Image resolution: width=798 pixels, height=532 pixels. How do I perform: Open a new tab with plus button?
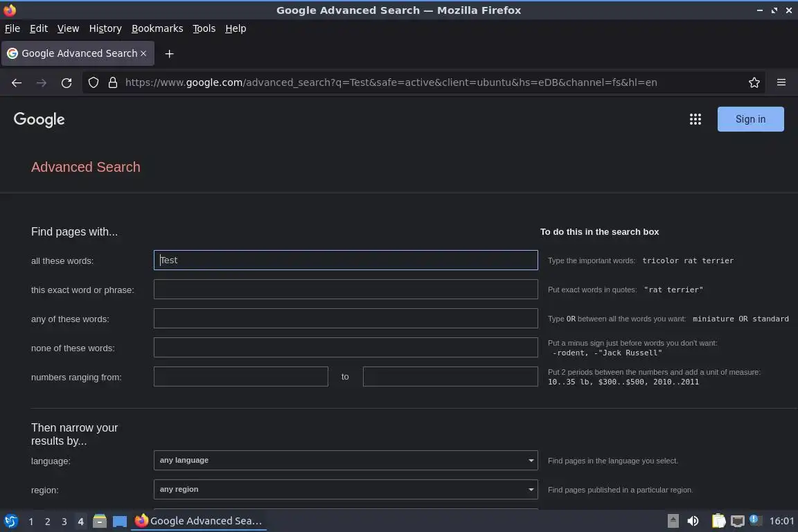tap(170, 53)
